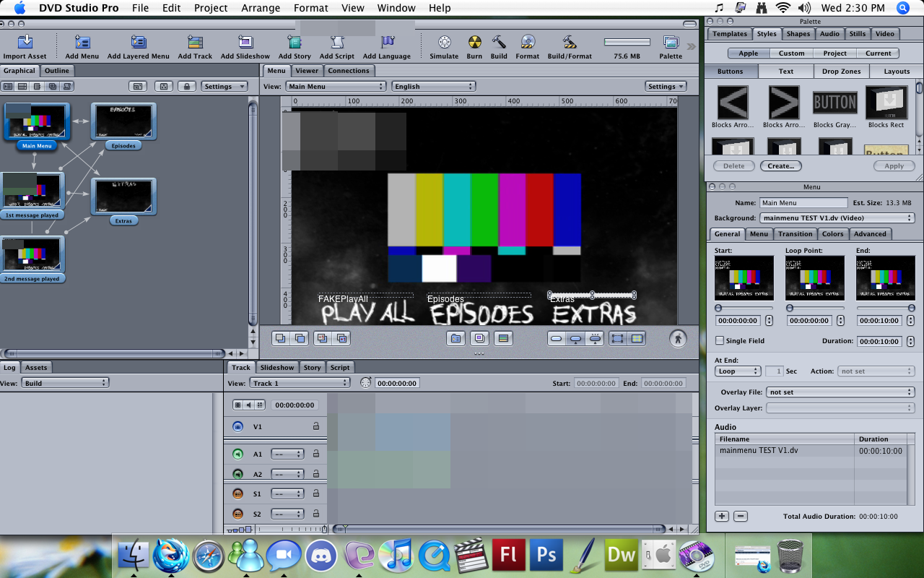Click the Burn disc icon
The image size is (924, 578).
coord(474,42)
